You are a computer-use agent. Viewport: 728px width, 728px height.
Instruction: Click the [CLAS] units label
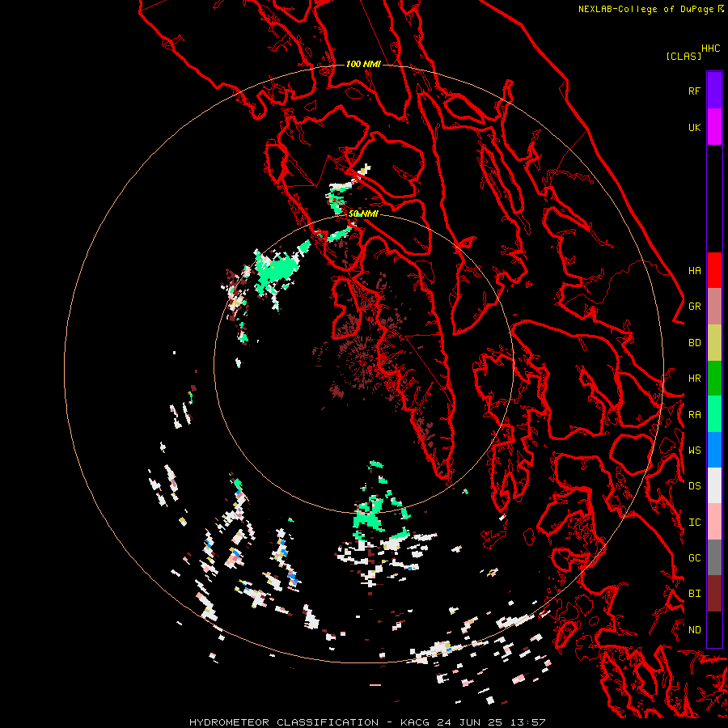pos(684,57)
